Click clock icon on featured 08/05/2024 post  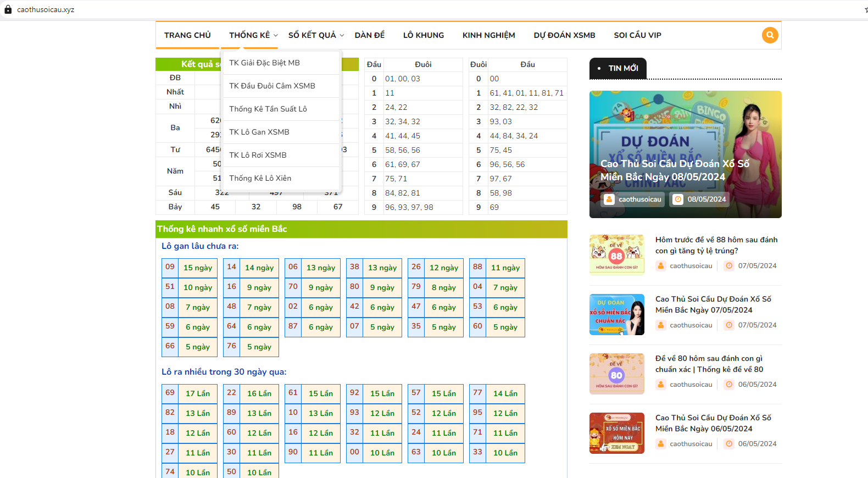(x=678, y=199)
